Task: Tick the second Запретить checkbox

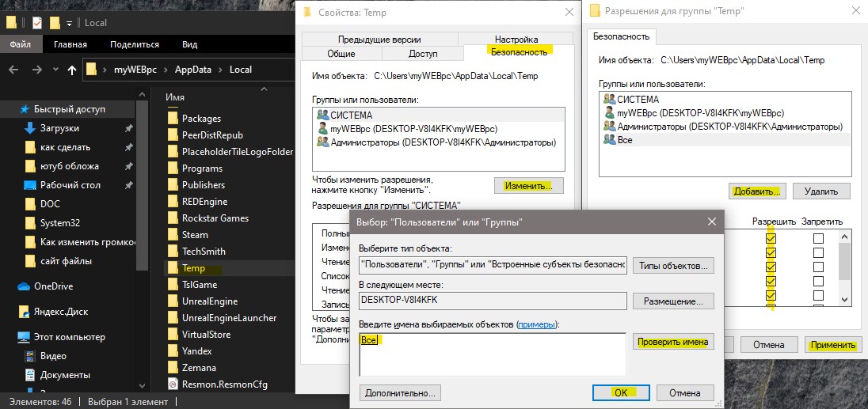Action: click(818, 253)
